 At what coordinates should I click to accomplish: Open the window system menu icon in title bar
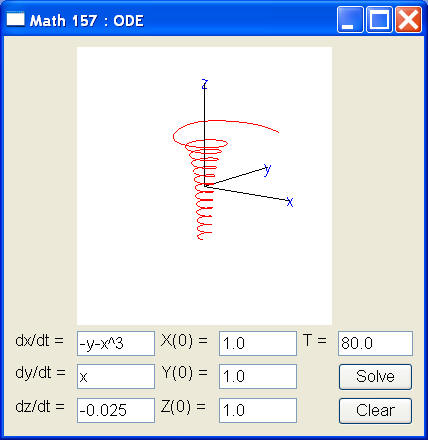tap(15, 19)
